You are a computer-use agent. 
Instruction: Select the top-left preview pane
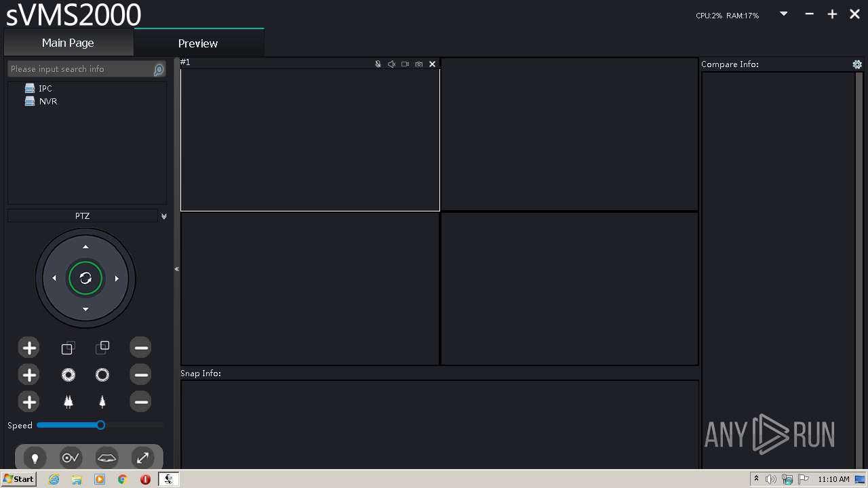[x=310, y=140]
